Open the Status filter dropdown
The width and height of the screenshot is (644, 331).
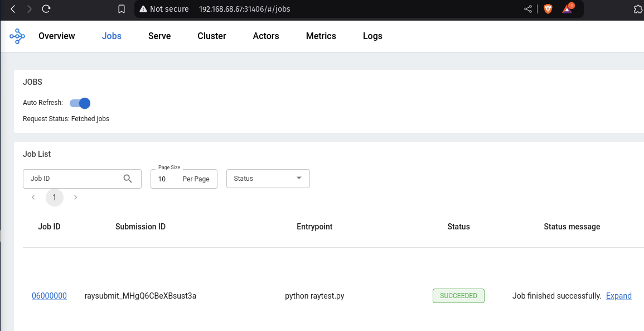pyautogui.click(x=268, y=179)
